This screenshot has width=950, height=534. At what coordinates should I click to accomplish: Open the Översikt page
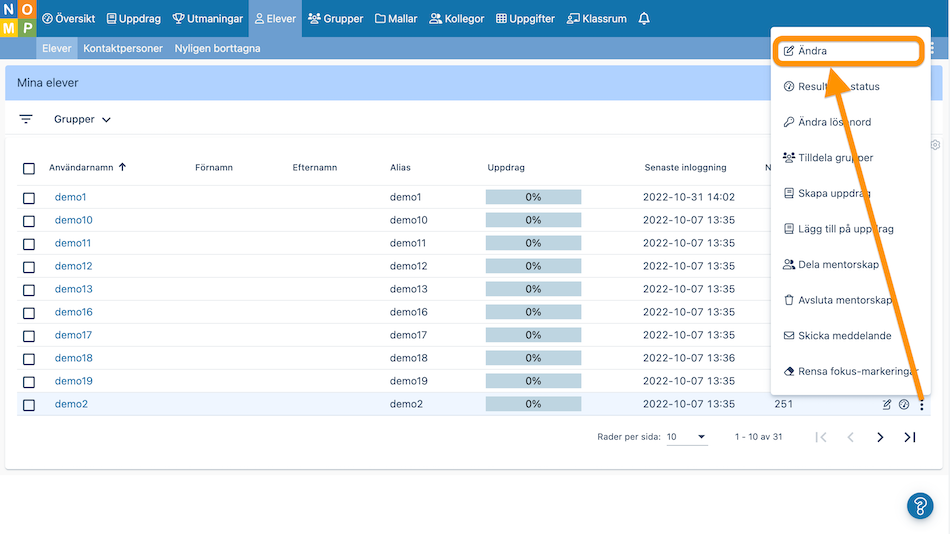pos(68,19)
